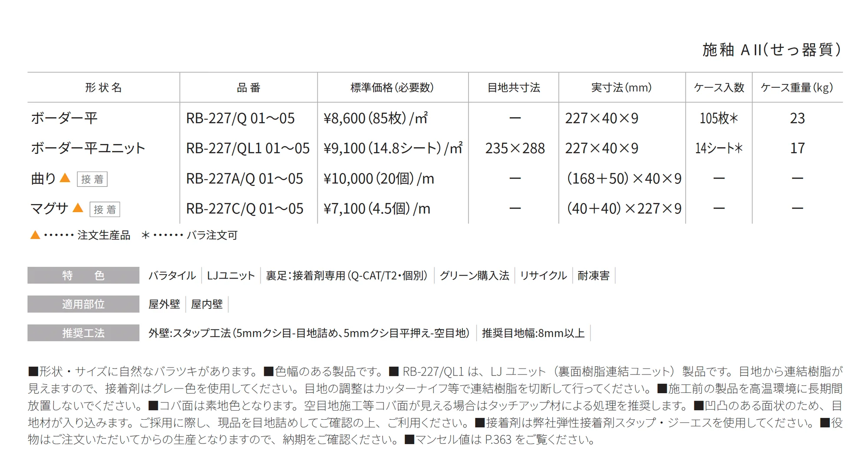Click the case weight value 23

point(797,118)
